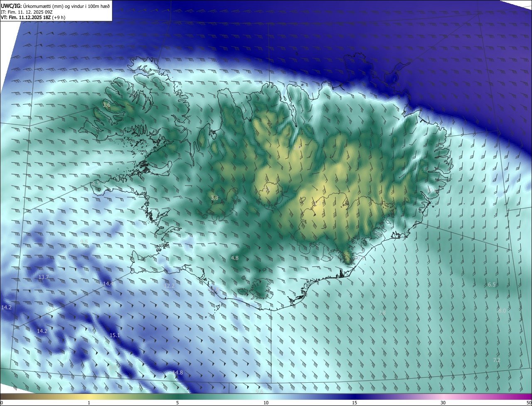Click the 30 label on the color scale

(x=443, y=403)
